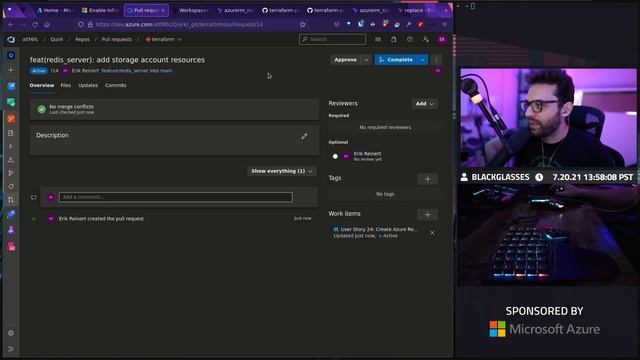Screen dimensions: 640x360
Task: Open new browser tab with plus
Action: (x=446, y=10)
